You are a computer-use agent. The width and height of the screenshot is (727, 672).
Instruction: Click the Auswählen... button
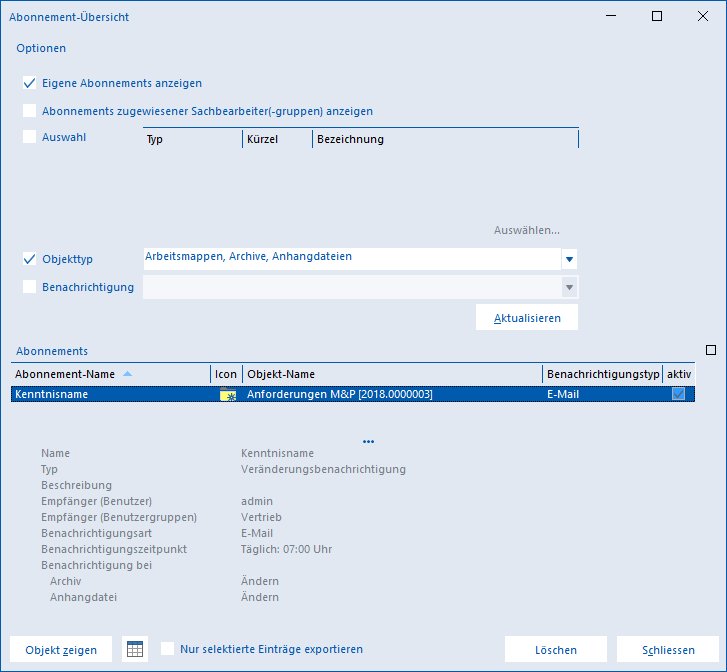[x=527, y=230]
